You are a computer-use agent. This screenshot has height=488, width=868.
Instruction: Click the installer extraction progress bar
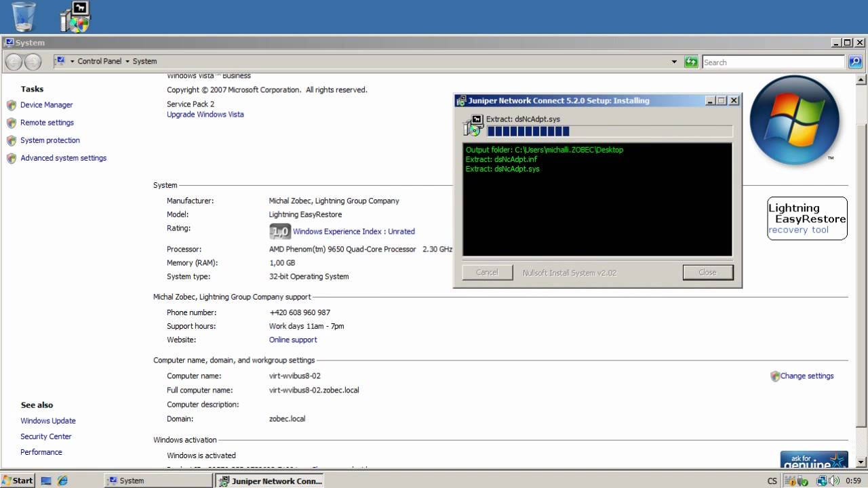(x=610, y=131)
